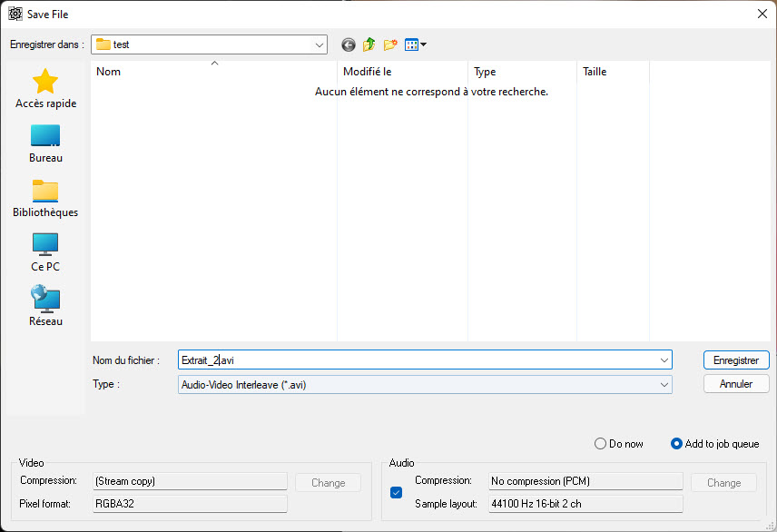Go up one folder level

click(x=369, y=45)
